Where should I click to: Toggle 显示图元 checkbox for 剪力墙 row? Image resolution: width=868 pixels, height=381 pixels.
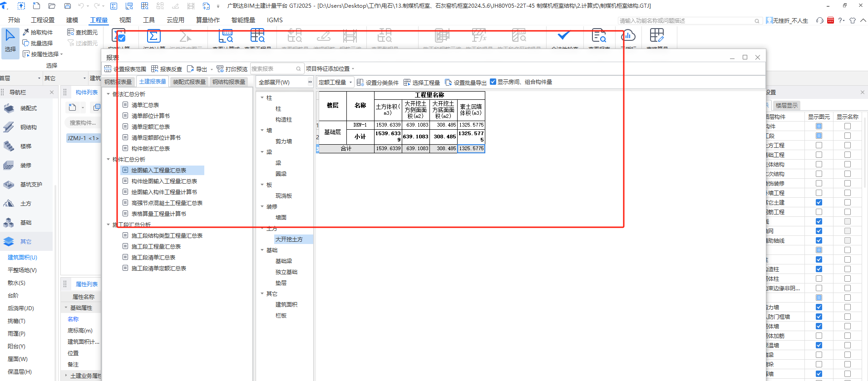click(x=819, y=307)
